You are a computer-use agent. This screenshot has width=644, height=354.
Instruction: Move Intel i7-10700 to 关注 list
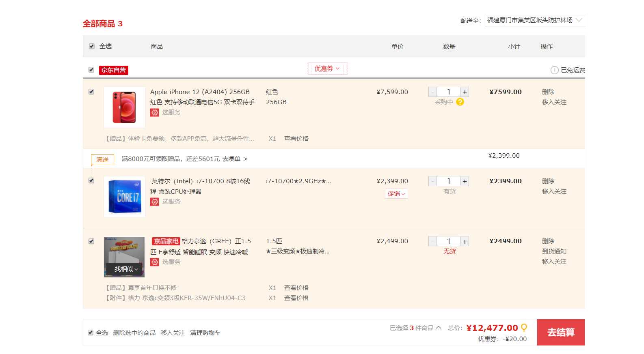tap(554, 191)
